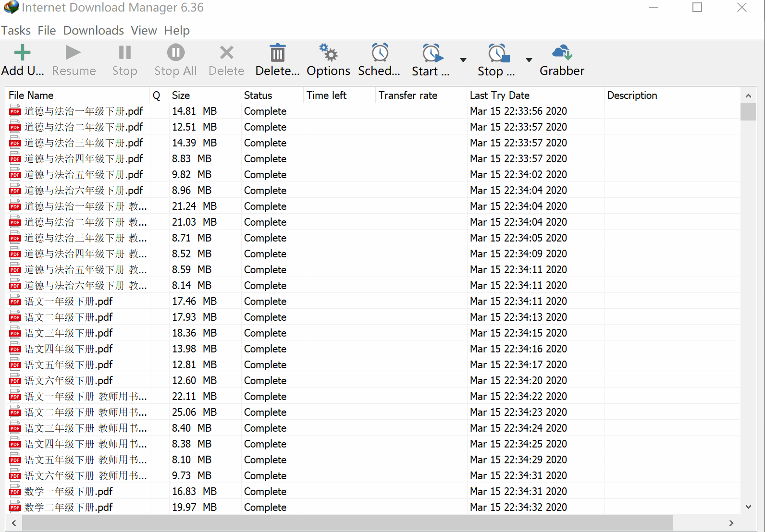The width and height of the screenshot is (765, 532).
Task: Select file 道德与法治六年级下册.pdf
Action: 84,190
